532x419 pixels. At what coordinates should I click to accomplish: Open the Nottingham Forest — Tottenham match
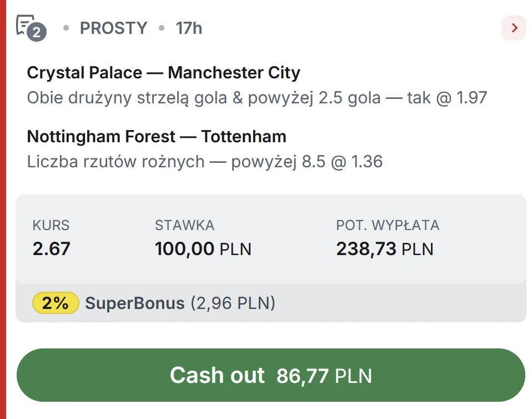pos(157,137)
